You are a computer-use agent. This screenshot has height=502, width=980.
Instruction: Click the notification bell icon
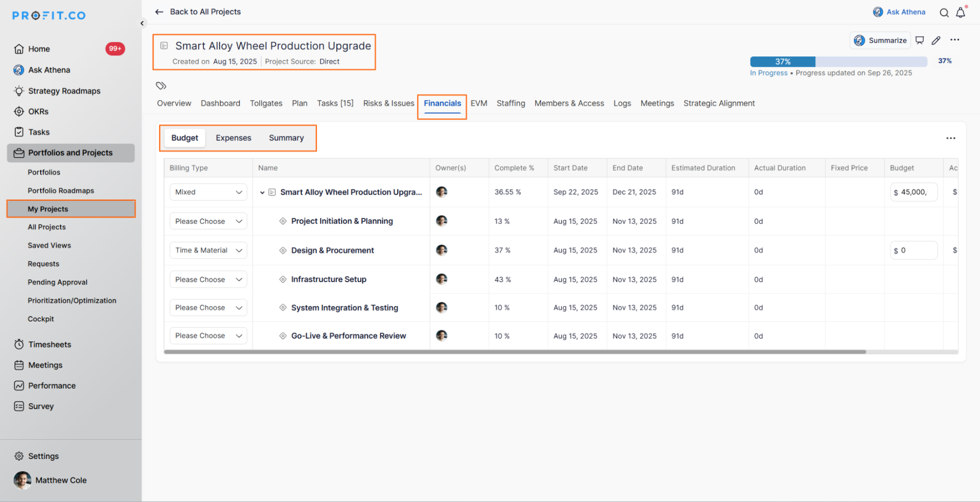(x=960, y=13)
